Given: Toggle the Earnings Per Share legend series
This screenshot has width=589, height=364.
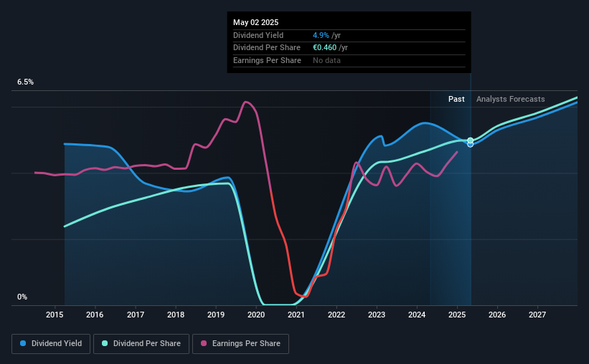Looking at the screenshot, I should tap(240, 344).
